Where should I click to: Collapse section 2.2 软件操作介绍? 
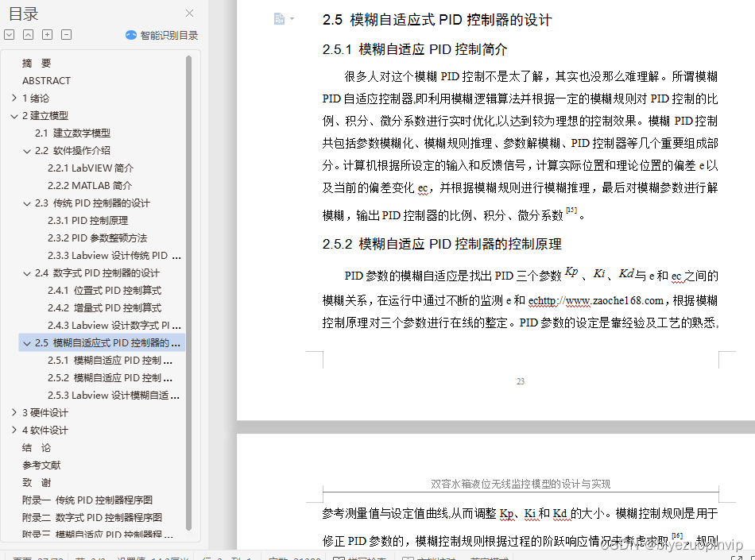pos(27,151)
